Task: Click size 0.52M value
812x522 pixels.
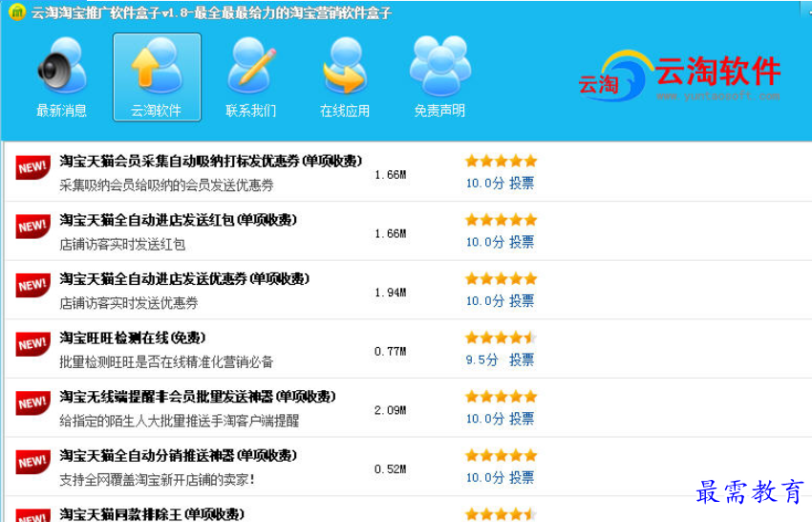Action: tap(391, 469)
